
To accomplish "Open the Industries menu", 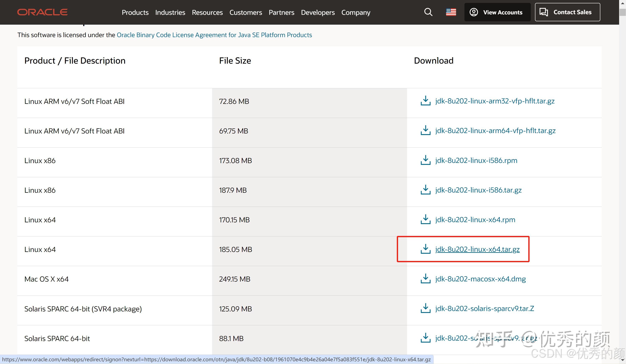I will 170,13.
